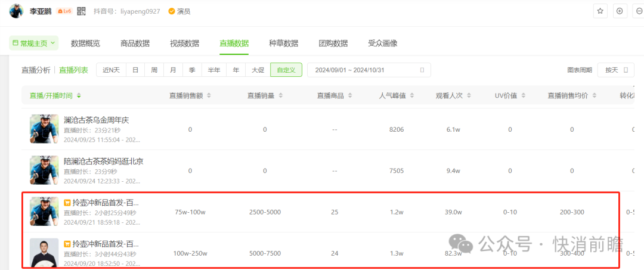644x270 pixels.
Task: Switch to the 商品数据 tab
Action: point(135,43)
